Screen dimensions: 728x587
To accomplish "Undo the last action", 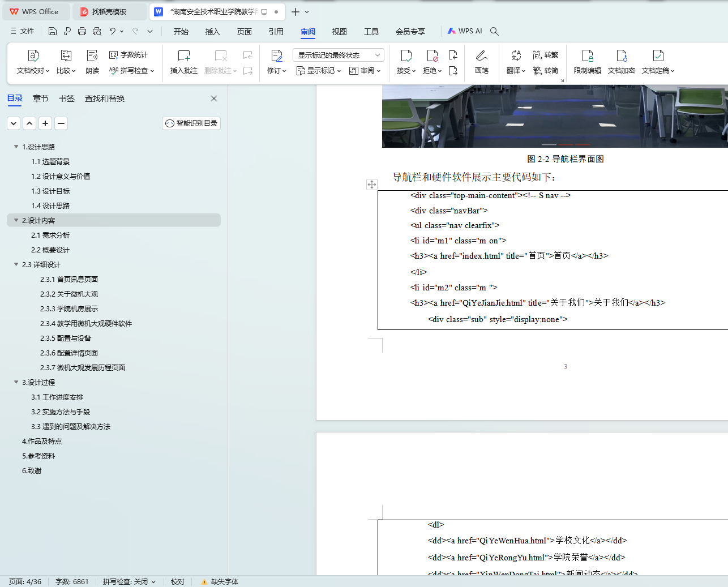I will (x=113, y=31).
